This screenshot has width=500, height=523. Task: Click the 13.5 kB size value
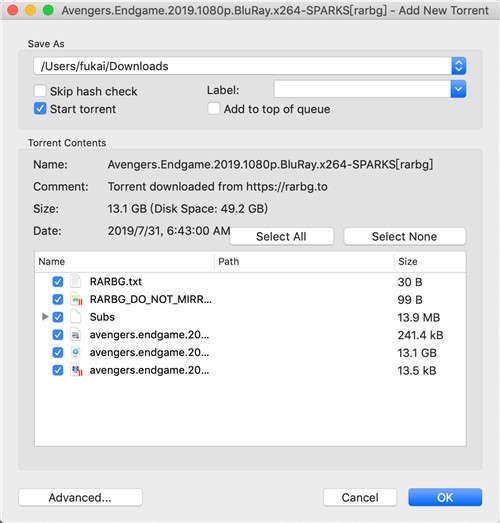[417, 371]
